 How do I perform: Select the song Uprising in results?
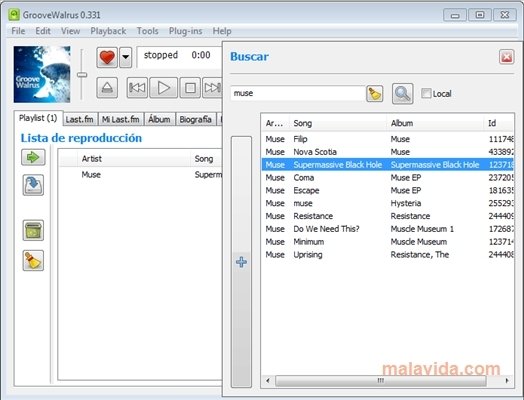click(x=388, y=255)
